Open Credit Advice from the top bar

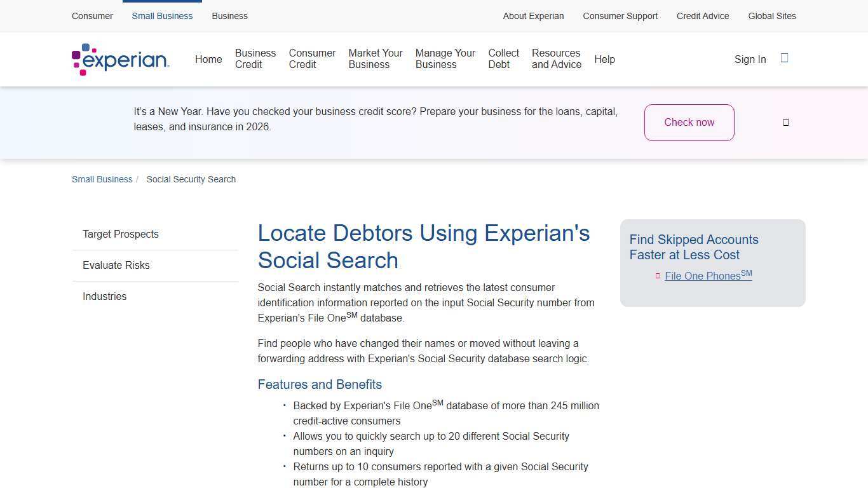coord(703,16)
